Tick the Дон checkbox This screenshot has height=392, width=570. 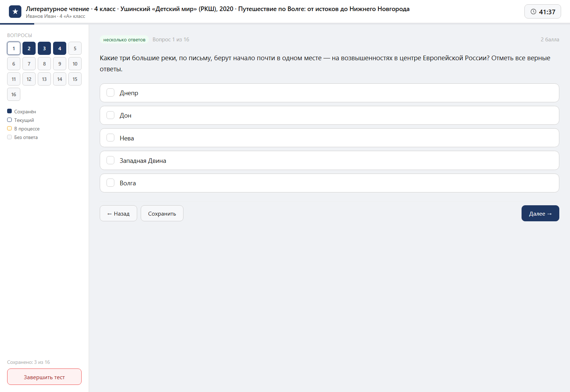tap(110, 115)
